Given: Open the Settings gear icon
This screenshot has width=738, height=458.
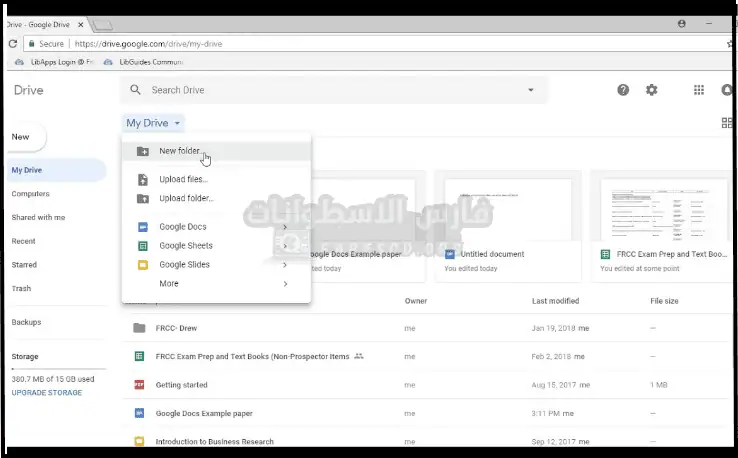Looking at the screenshot, I should [652, 90].
